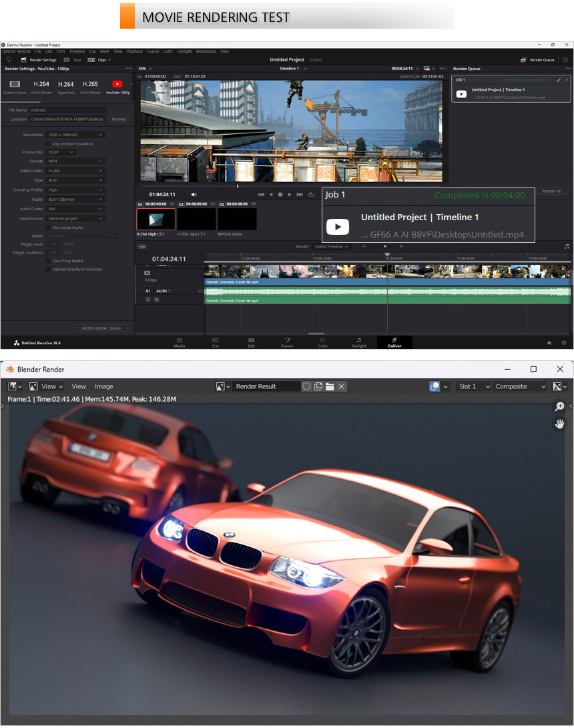
Task: Open the Encoding Profile dropdown
Action: 75,190
